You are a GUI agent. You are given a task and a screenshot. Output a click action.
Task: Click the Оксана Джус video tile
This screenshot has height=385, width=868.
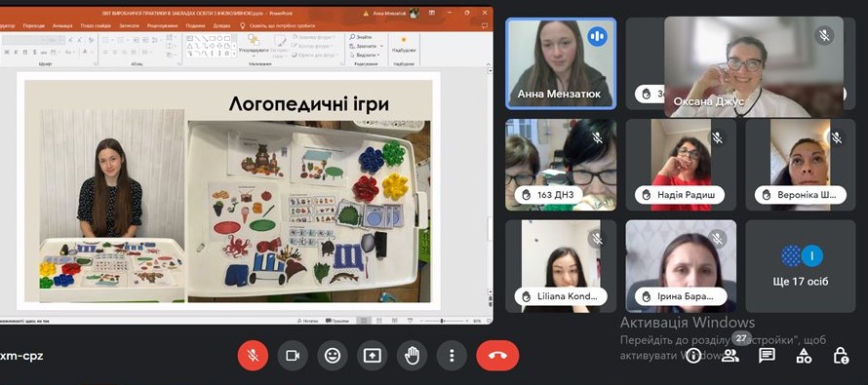(754, 66)
